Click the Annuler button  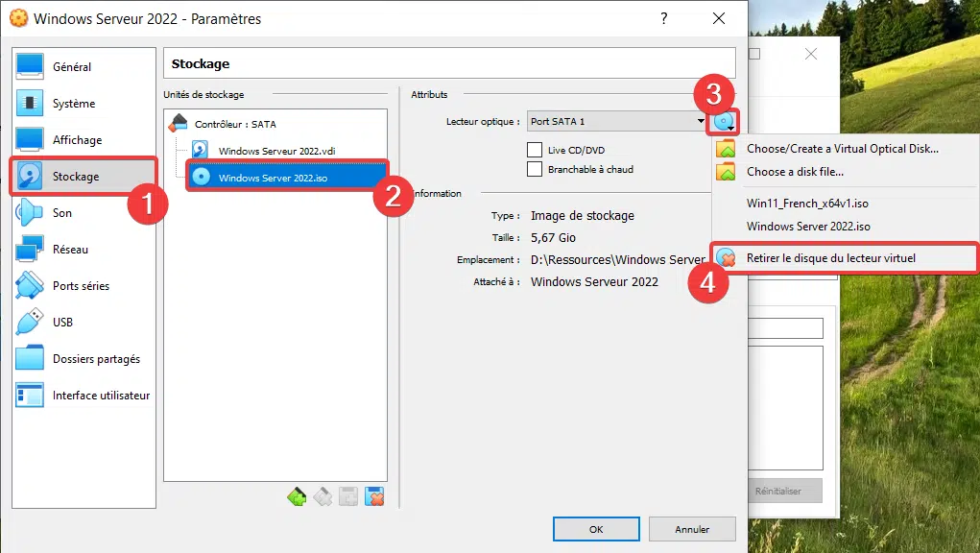(692, 529)
